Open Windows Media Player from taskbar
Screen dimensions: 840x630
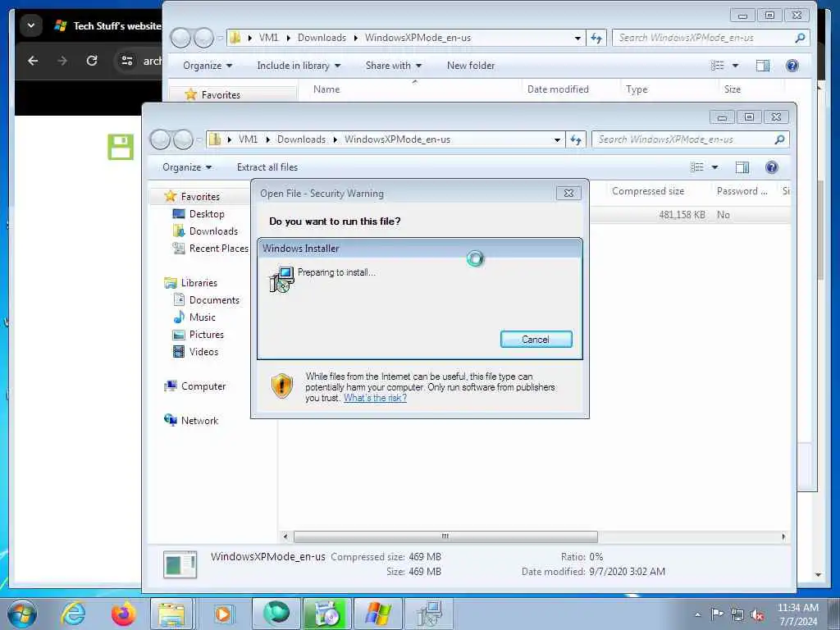click(223, 614)
